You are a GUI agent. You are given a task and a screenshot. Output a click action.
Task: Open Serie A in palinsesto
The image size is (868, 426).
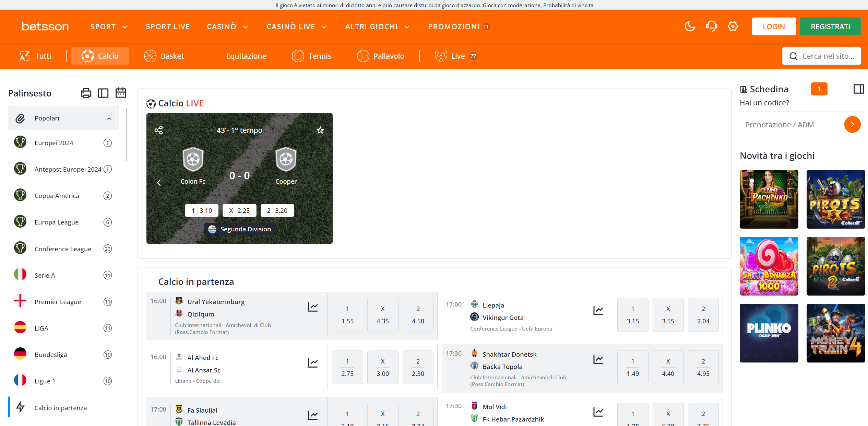(63, 275)
